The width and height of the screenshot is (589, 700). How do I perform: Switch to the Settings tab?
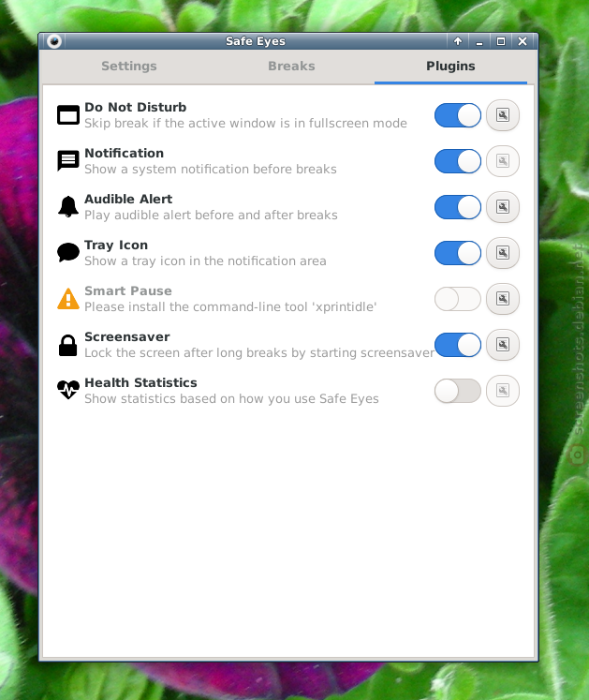129,67
